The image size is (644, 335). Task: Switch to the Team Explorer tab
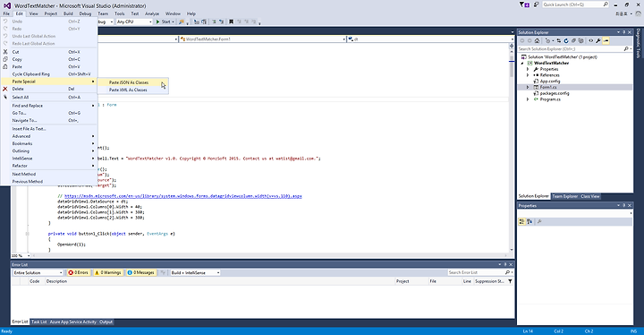pos(564,196)
